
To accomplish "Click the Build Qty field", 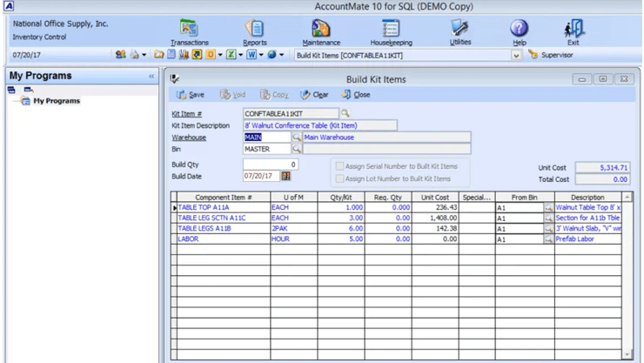I will click(271, 165).
